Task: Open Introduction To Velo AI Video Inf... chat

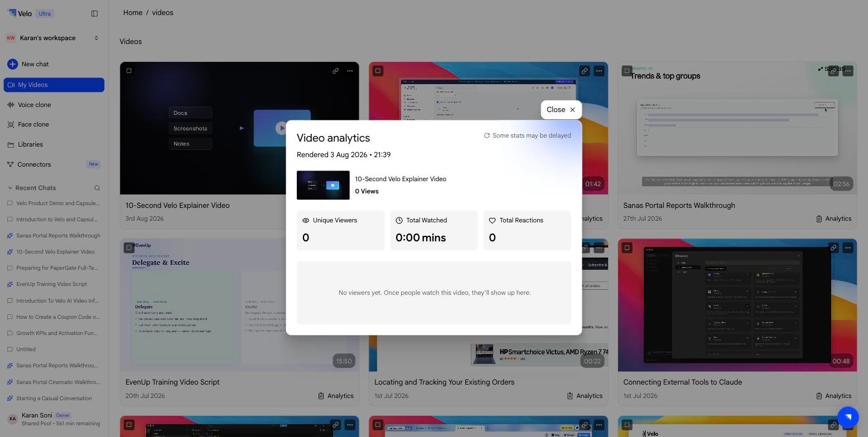Action: pyautogui.click(x=54, y=301)
